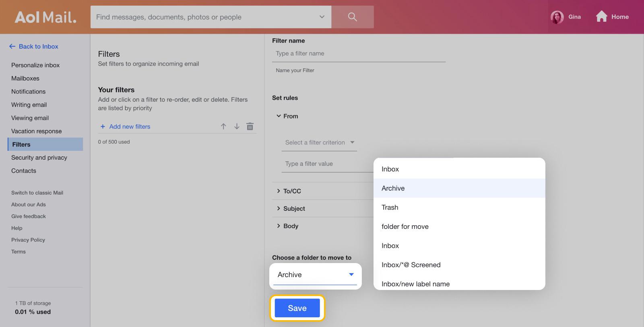Screen dimensions: 644x327
Task: Open the Help link
Action: pyautogui.click(x=17, y=228)
